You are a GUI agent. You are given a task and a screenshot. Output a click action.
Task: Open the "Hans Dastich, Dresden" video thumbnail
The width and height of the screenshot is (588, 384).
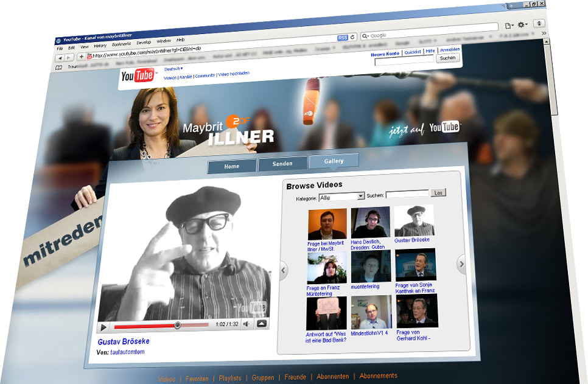click(370, 222)
